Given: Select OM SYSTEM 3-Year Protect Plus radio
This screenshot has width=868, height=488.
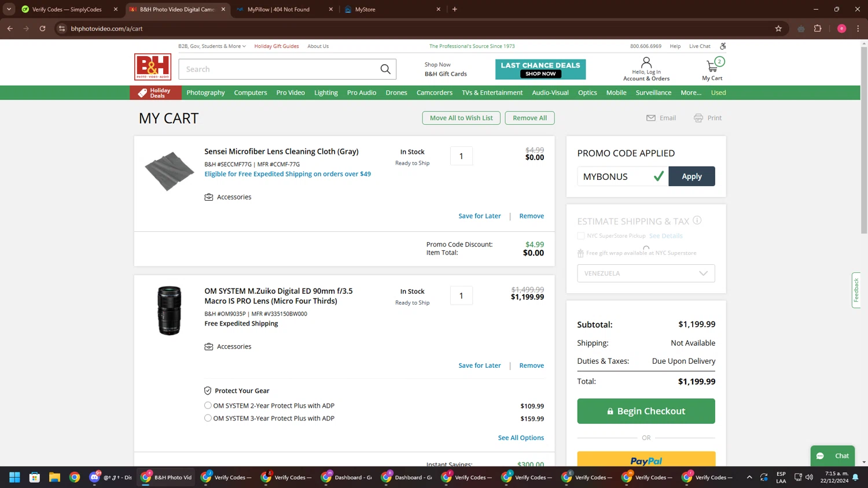Looking at the screenshot, I should tap(208, 418).
